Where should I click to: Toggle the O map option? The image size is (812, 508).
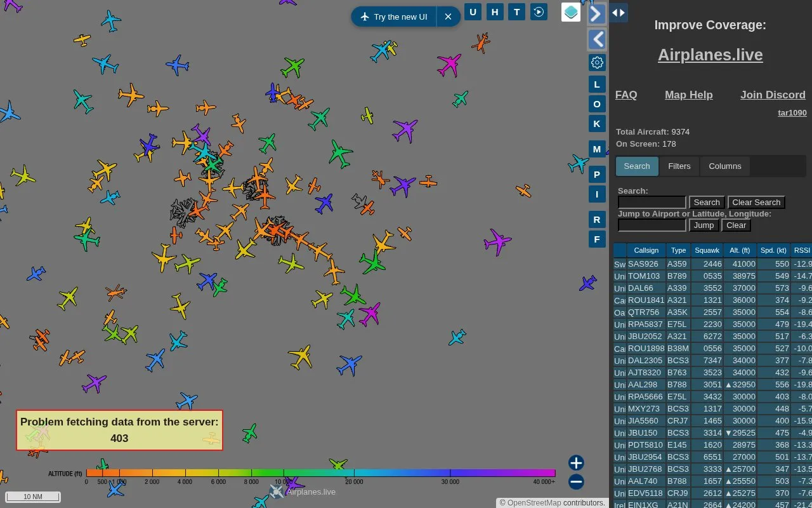coord(597,104)
